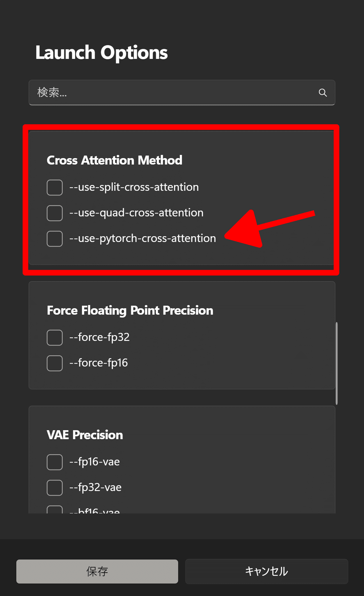Click the Launch Options title
The height and width of the screenshot is (596, 364).
101,52
